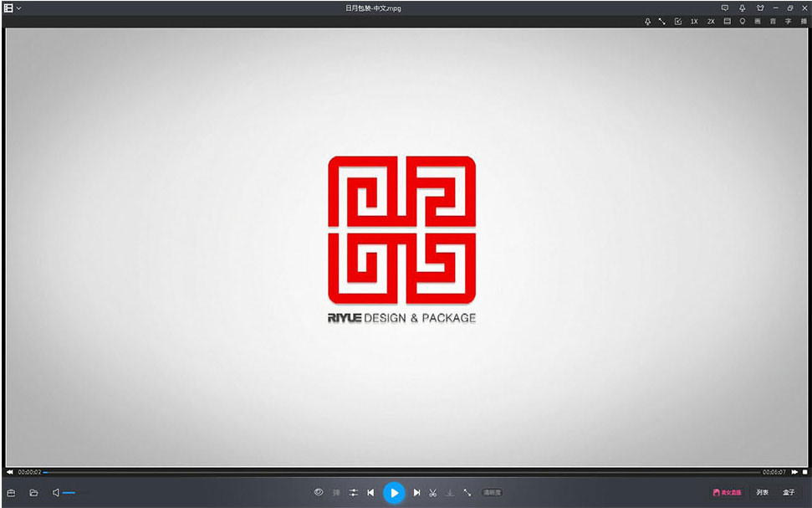Skip to the previous track
Image resolution: width=812 pixels, height=508 pixels.
pos(370,492)
